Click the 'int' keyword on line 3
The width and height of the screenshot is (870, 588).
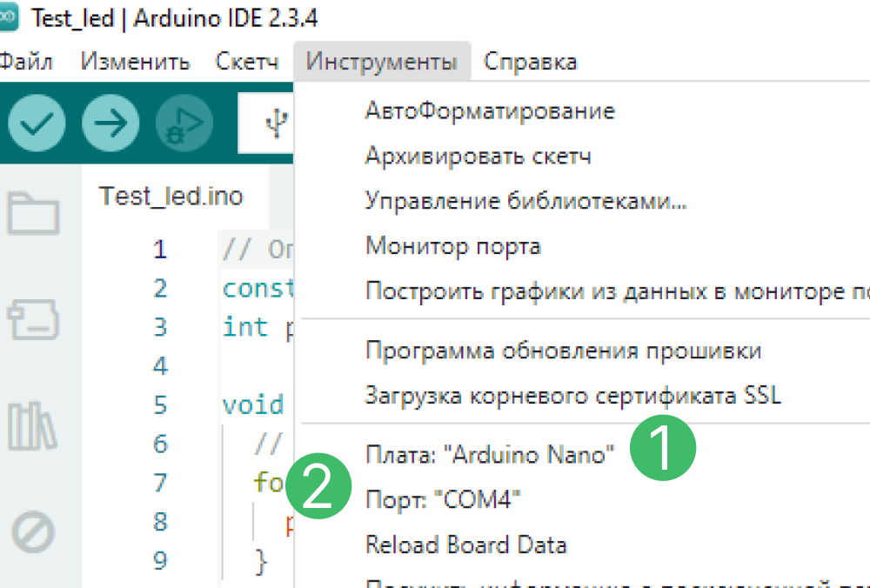[x=245, y=327]
